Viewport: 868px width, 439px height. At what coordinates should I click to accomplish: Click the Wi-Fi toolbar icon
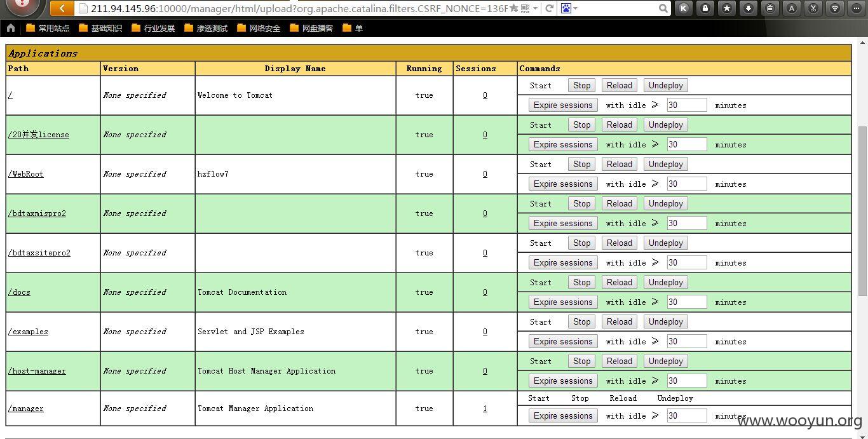(x=835, y=8)
